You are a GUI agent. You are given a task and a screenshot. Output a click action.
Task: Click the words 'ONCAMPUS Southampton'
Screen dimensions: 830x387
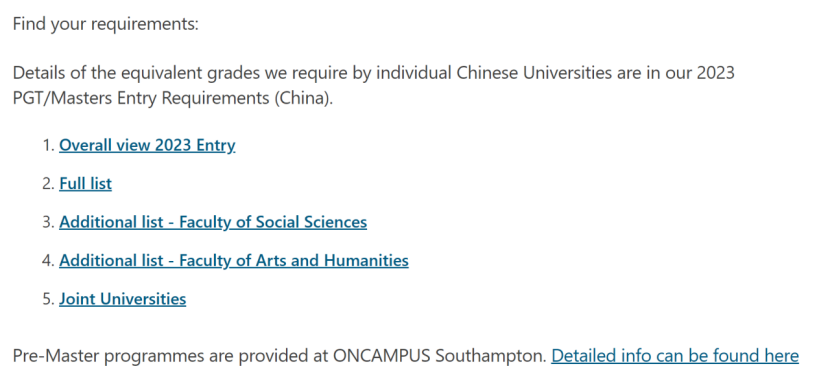click(x=439, y=356)
